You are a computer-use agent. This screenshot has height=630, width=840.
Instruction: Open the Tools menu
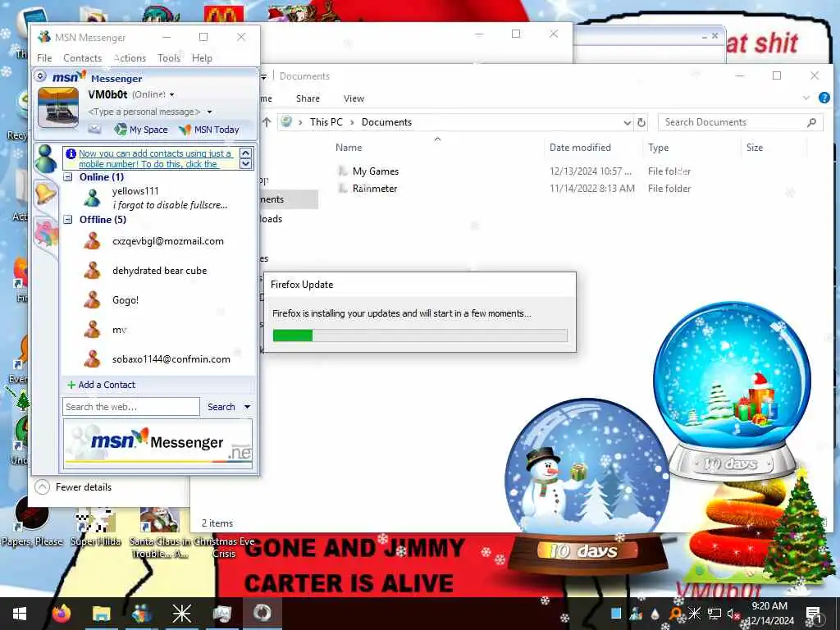pos(169,58)
